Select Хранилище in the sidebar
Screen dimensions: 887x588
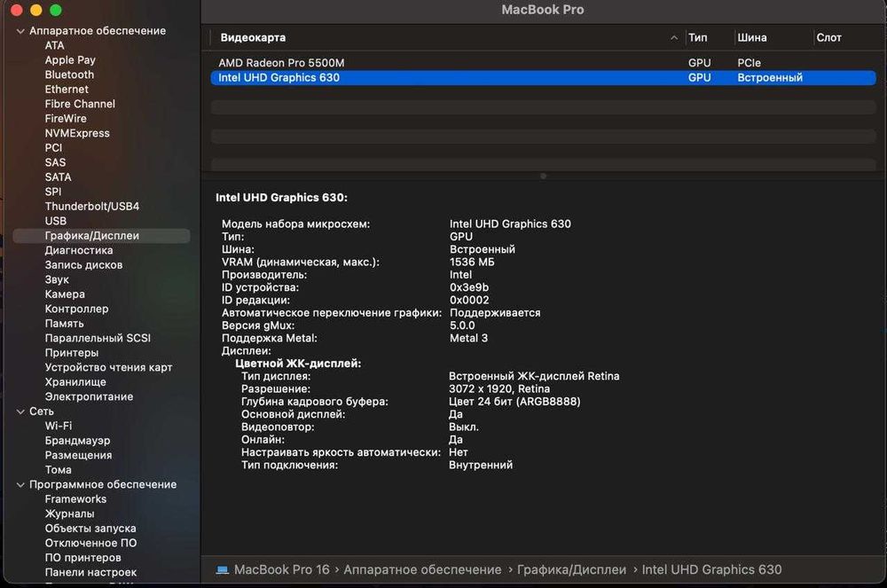tap(75, 382)
